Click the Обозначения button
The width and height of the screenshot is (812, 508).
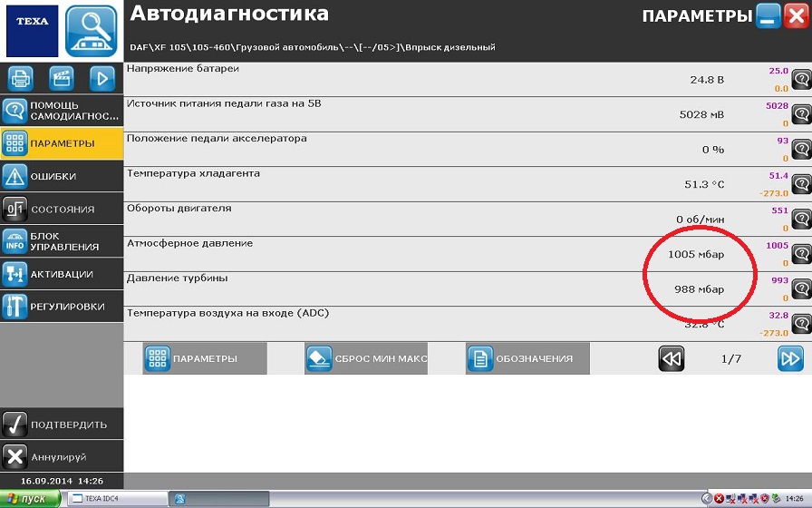pos(527,358)
